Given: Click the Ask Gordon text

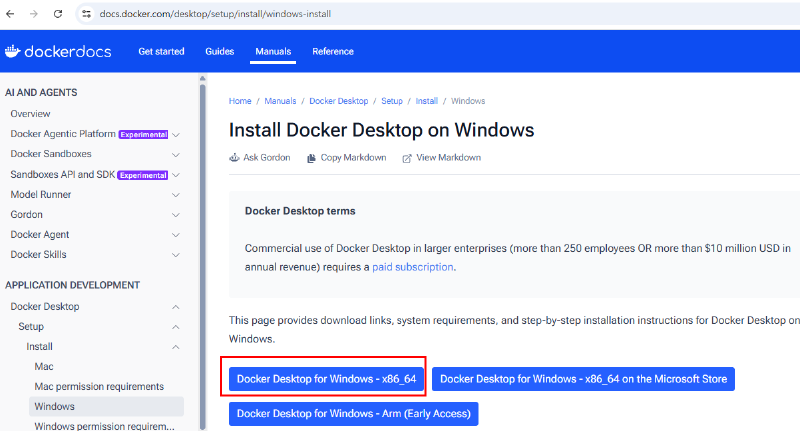Looking at the screenshot, I should coord(266,158).
